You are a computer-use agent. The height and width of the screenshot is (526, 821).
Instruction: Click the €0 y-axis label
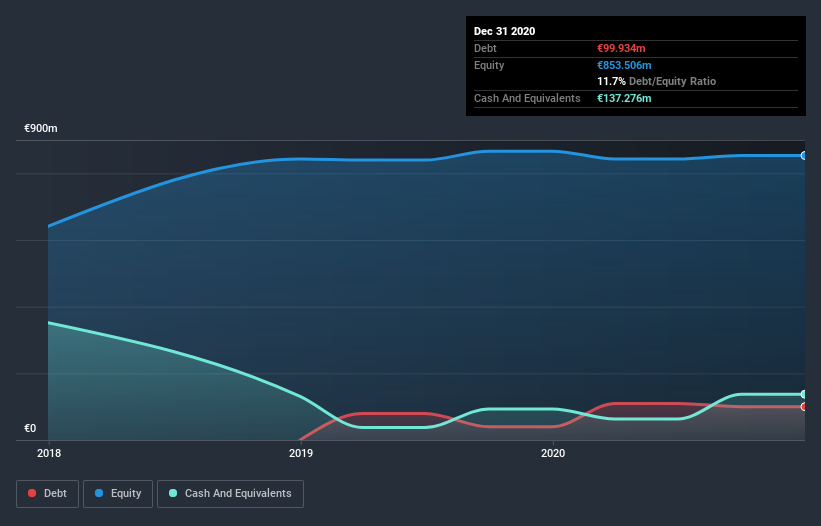pyautogui.click(x=30, y=428)
